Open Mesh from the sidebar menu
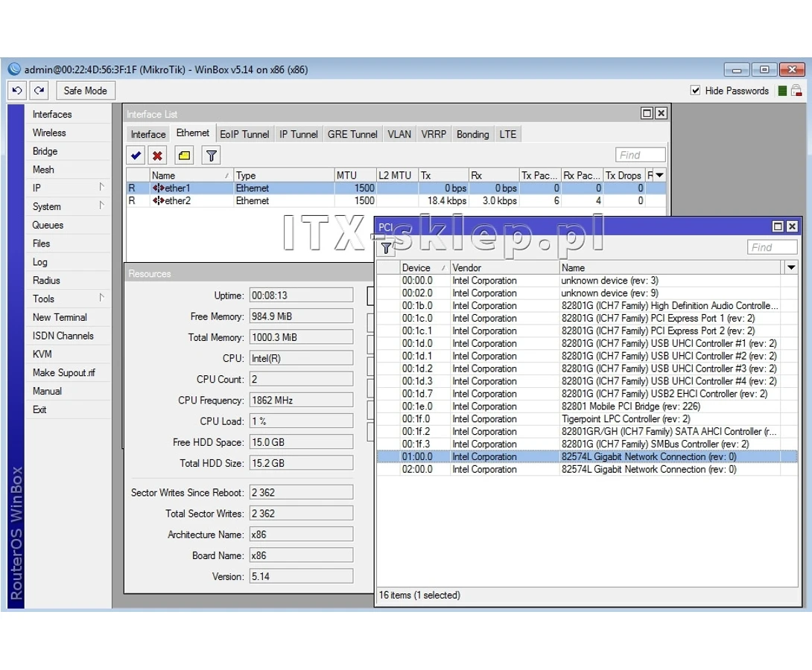Screen dimensions: 812x670 [68, 170]
